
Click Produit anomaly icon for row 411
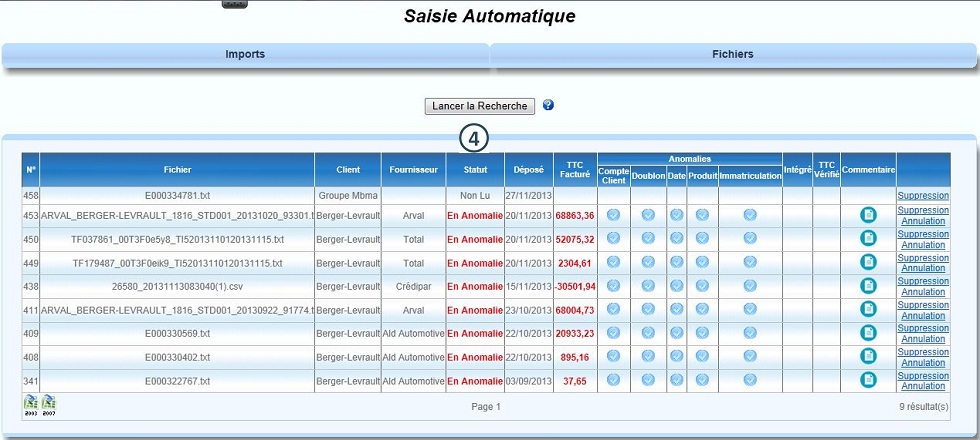click(x=702, y=309)
